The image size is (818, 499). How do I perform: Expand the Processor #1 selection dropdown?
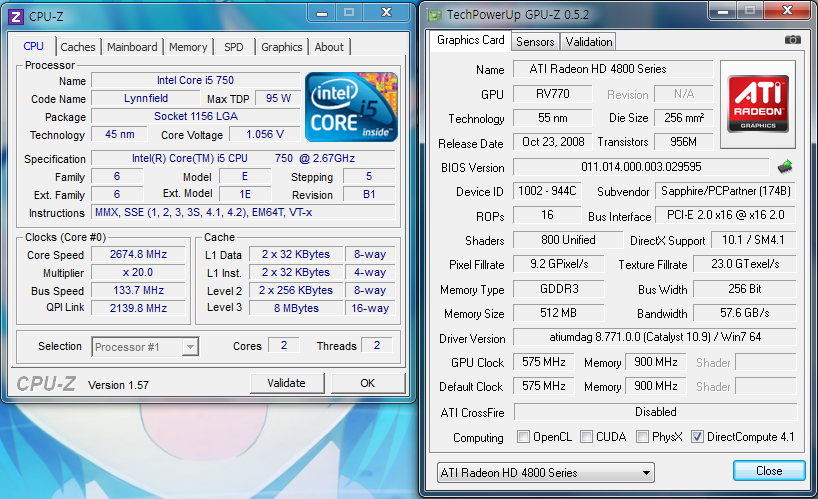[x=146, y=347]
